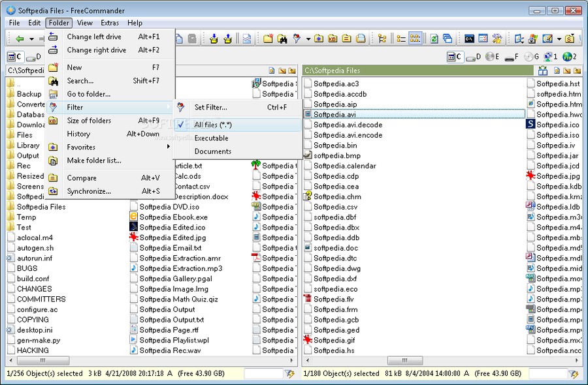Select the Executable filter option
The height and width of the screenshot is (385, 588).
(x=238, y=138)
